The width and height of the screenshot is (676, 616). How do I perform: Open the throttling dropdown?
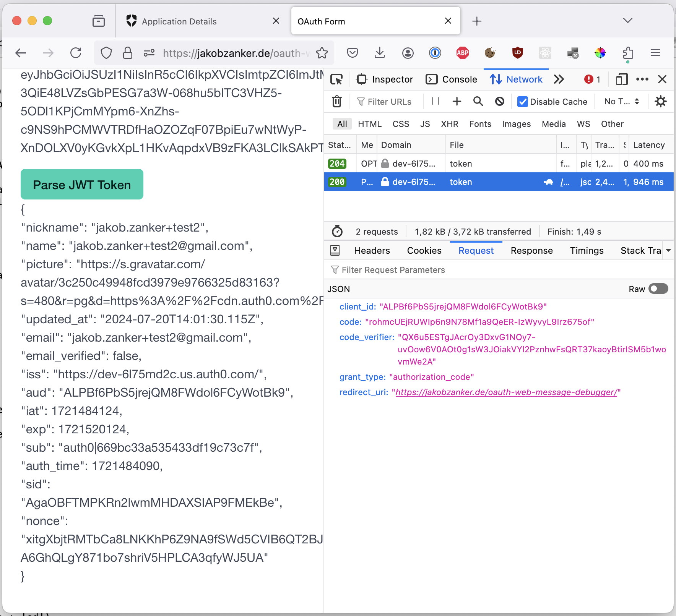point(622,101)
